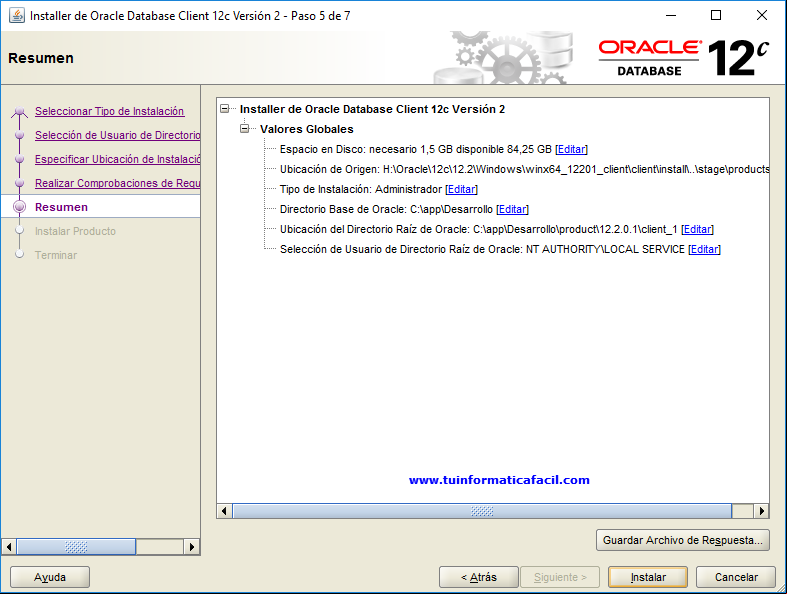This screenshot has height=594, width=787.
Task: Click the Terminar step bullet
Action: pyautogui.click(x=20, y=254)
